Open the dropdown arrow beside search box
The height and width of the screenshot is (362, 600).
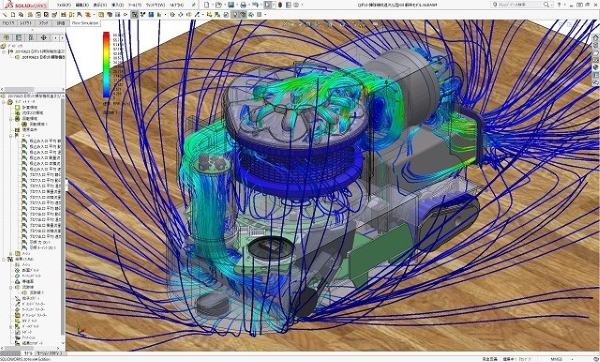pos(552,5)
